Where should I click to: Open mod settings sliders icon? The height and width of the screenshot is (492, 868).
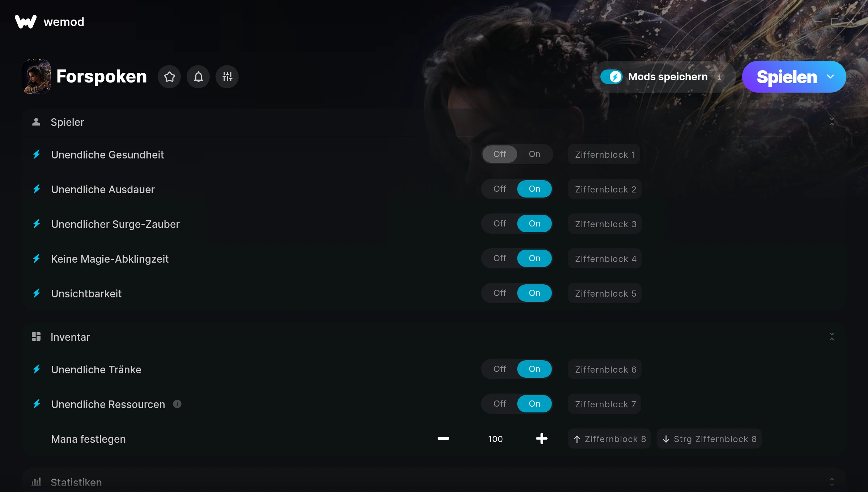pos(227,77)
